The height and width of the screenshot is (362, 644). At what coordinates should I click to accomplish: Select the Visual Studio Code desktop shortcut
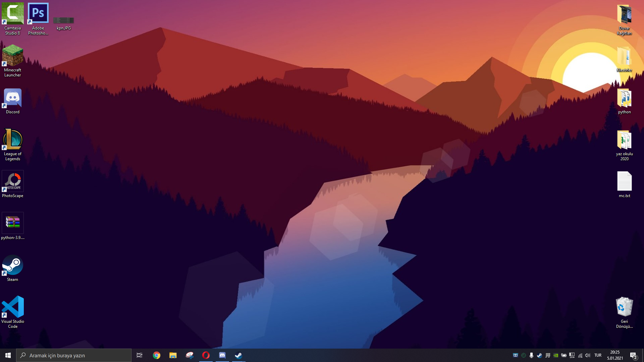(x=12, y=312)
